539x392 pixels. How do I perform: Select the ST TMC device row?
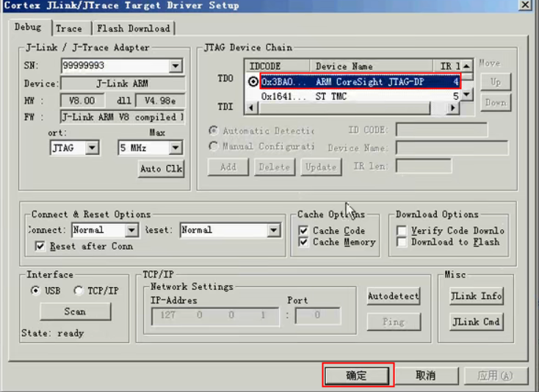360,97
